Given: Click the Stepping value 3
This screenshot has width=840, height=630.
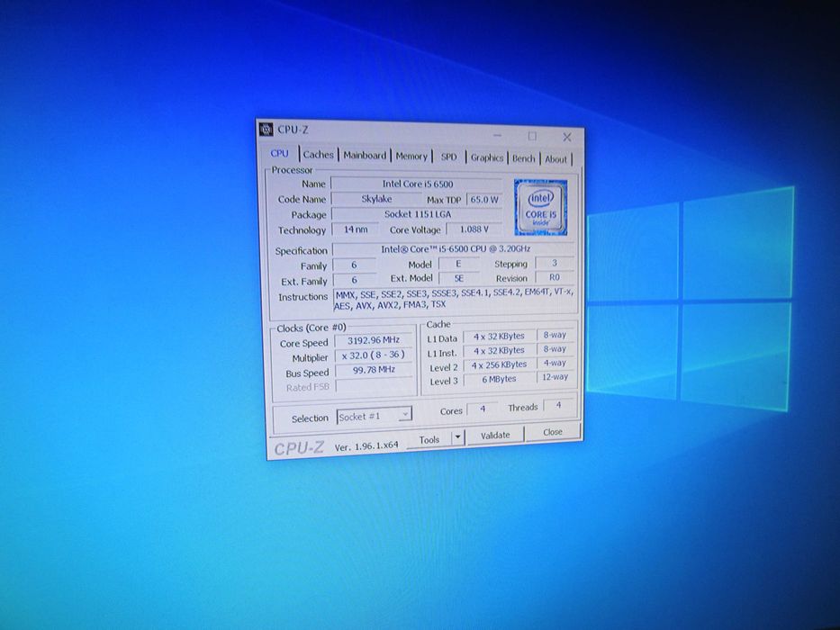Looking at the screenshot, I should coord(555,263).
